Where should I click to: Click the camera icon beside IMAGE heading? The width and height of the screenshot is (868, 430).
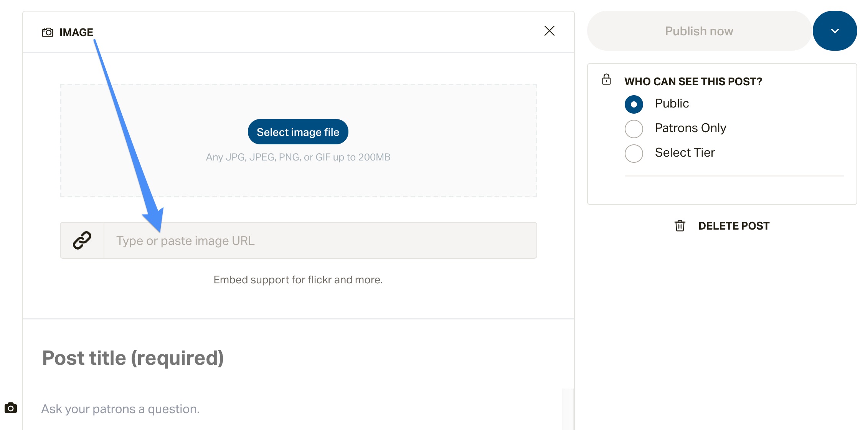(x=48, y=32)
